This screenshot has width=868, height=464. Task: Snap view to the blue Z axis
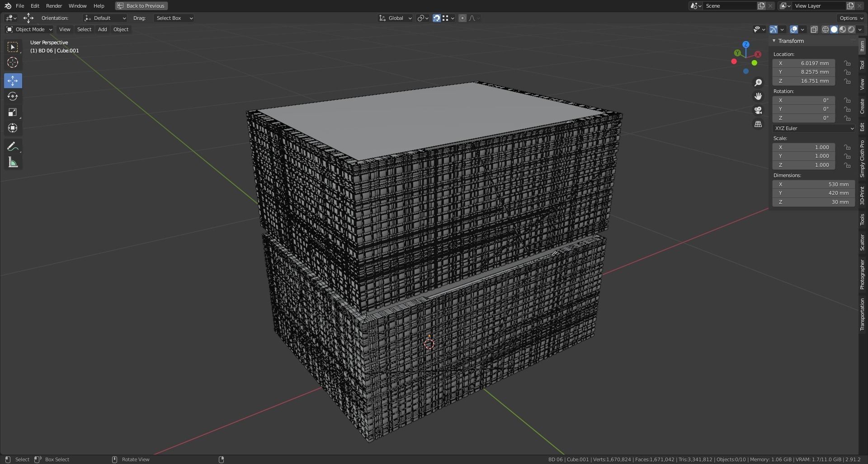[x=746, y=44]
